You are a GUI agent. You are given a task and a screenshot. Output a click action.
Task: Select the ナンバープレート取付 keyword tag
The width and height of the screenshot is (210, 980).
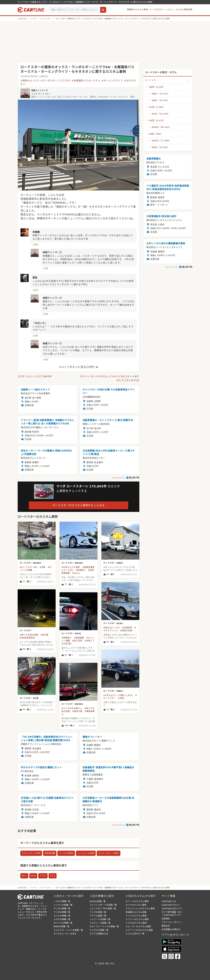click(109, 853)
